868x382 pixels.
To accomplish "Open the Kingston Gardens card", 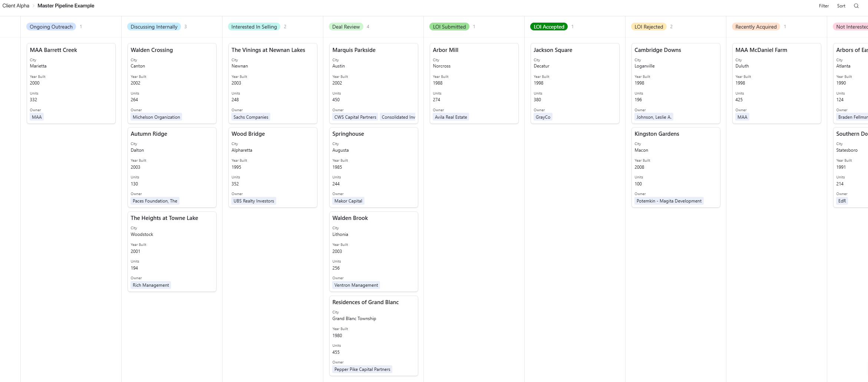I will (657, 134).
